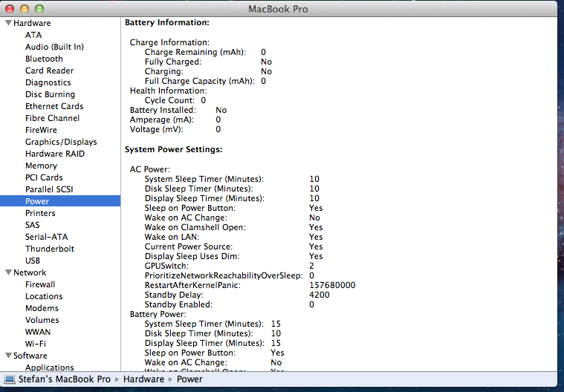Click the Wake on LAN label
The width and height of the screenshot is (564, 392).
(172, 237)
